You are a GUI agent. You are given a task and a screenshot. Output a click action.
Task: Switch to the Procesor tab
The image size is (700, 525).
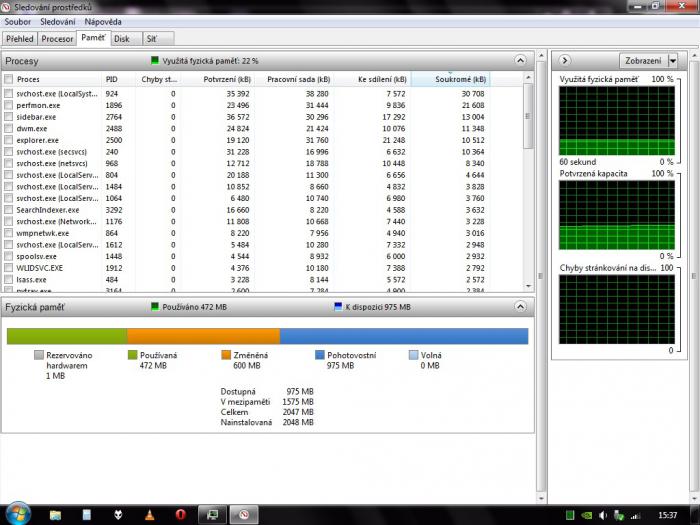[x=58, y=39]
